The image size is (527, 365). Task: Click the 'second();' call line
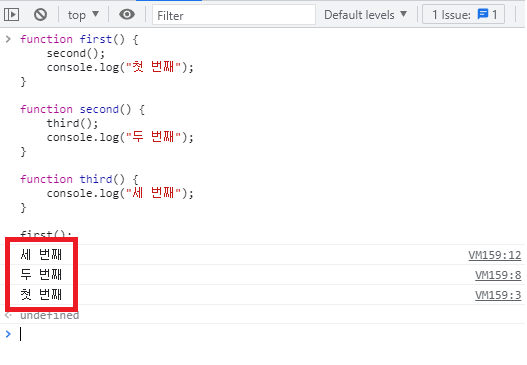pyautogui.click(x=76, y=53)
